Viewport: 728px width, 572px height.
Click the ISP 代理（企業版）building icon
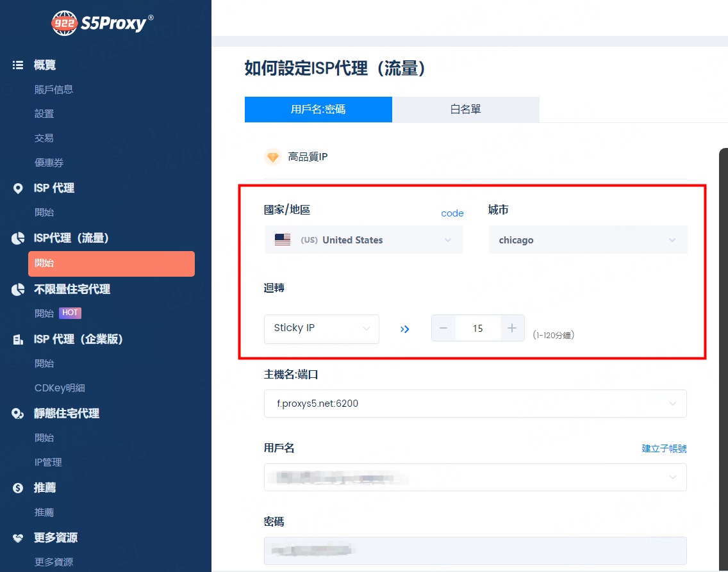18,339
